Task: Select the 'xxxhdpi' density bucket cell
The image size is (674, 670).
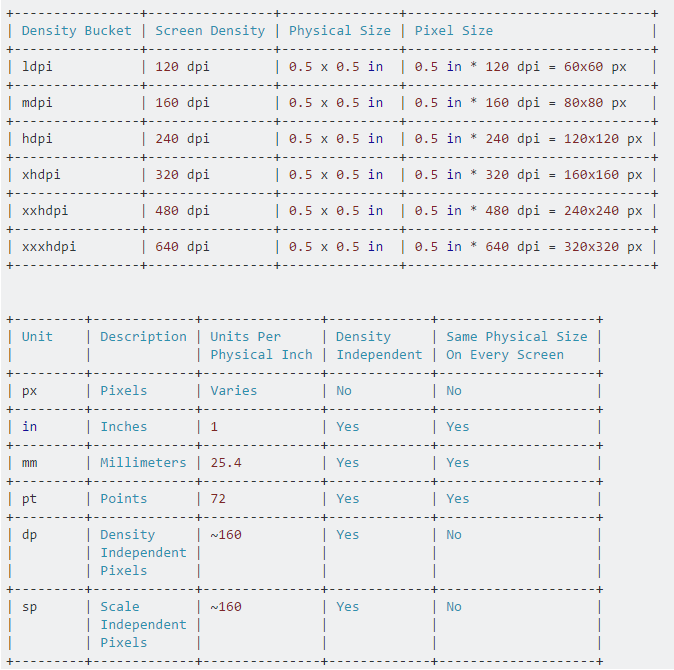Action: [x=49, y=247]
